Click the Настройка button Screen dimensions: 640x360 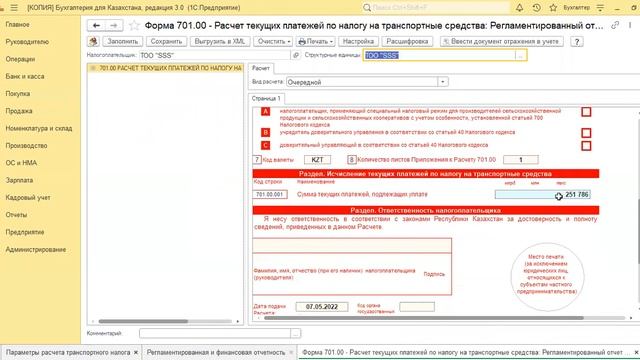point(358,41)
